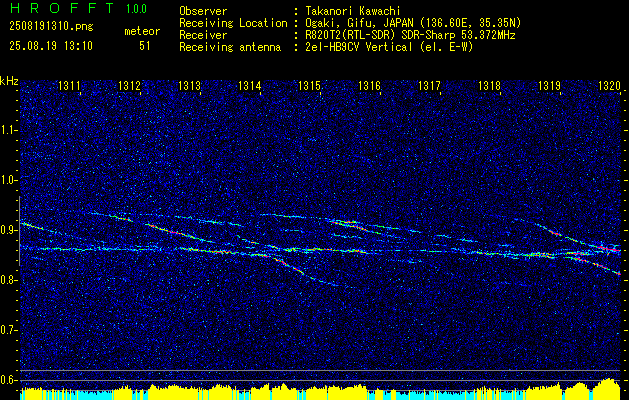Click the 1312 time axis marker
629x400 pixels.
pos(130,85)
